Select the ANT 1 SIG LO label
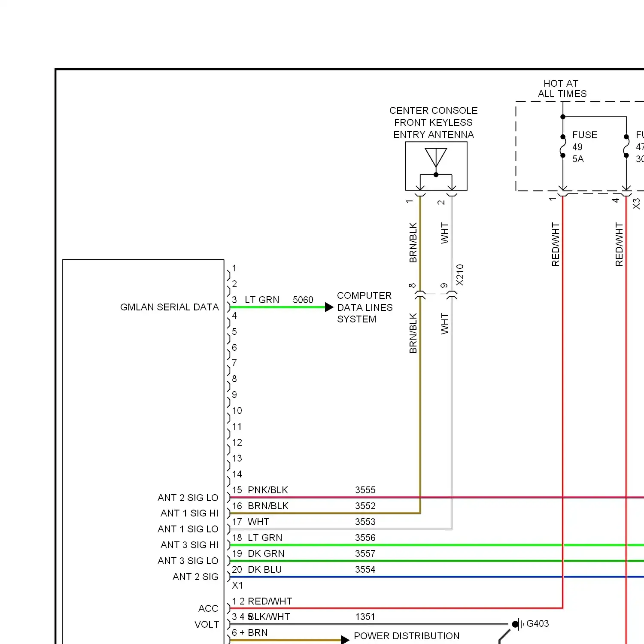 point(188,529)
